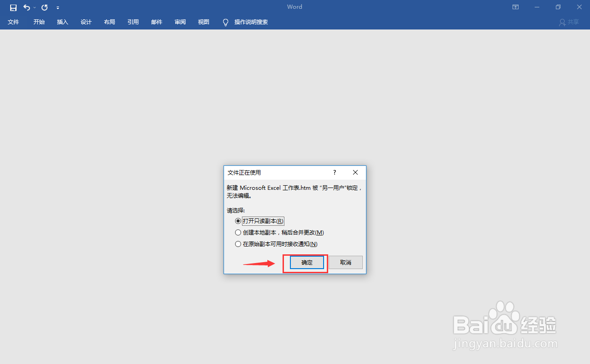Open the 设计 ribbon tab
The width and height of the screenshot is (590, 364).
(x=86, y=22)
